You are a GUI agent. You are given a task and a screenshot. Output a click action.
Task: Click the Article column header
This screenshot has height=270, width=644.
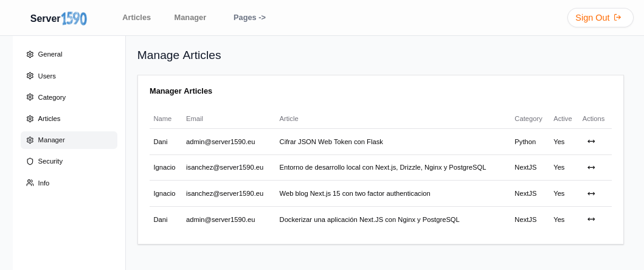tap(289, 119)
